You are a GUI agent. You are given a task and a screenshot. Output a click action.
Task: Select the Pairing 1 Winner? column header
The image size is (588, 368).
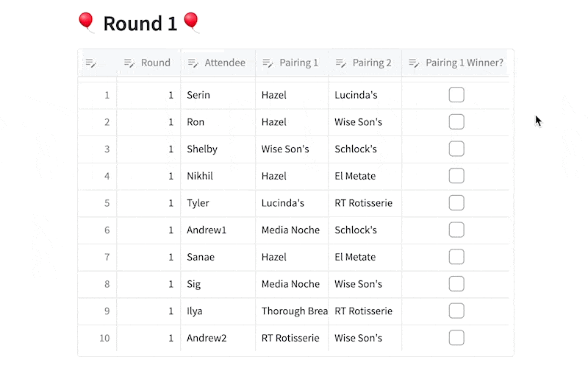coord(455,63)
